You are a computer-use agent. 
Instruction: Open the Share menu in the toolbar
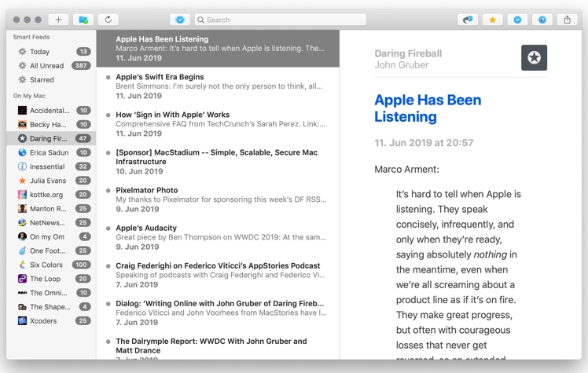coord(568,20)
